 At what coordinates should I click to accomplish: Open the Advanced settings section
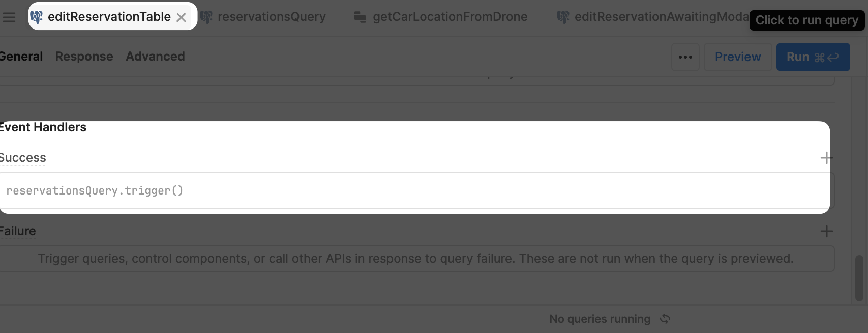155,57
